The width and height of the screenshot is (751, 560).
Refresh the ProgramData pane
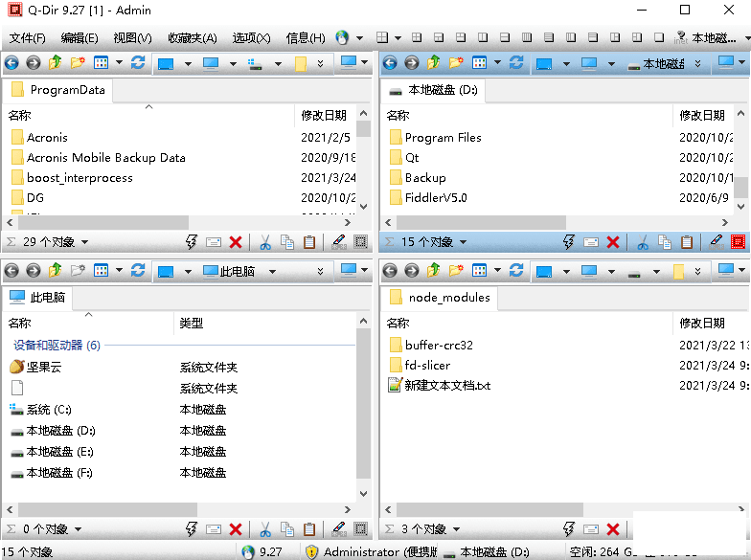point(138,63)
